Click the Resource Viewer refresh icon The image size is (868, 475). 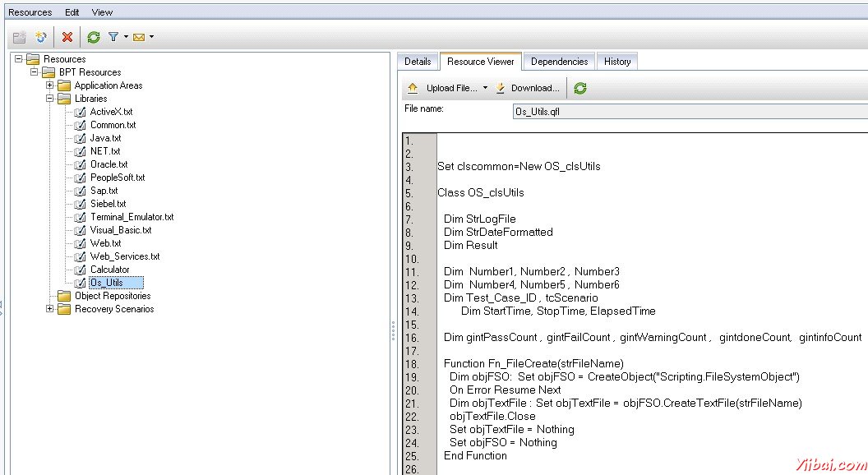580,88
